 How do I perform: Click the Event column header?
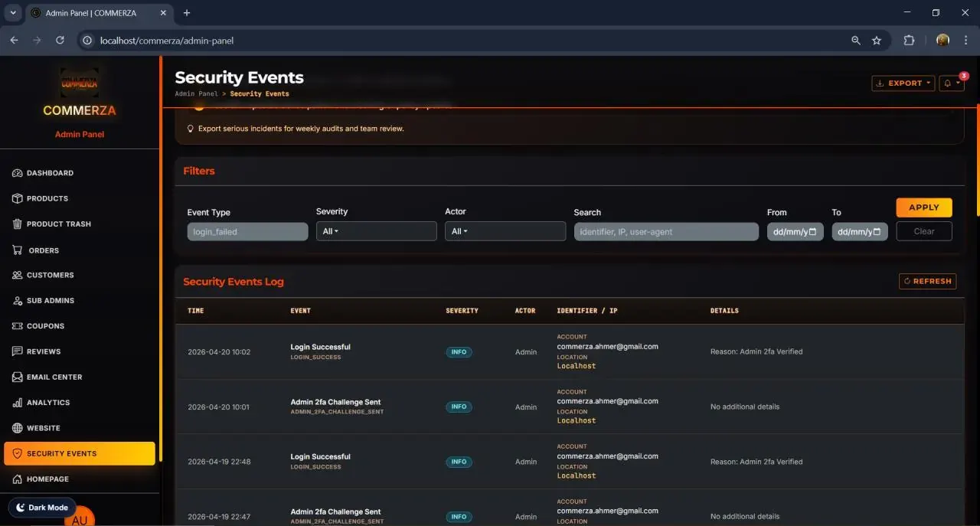click(x=300, y=311)
